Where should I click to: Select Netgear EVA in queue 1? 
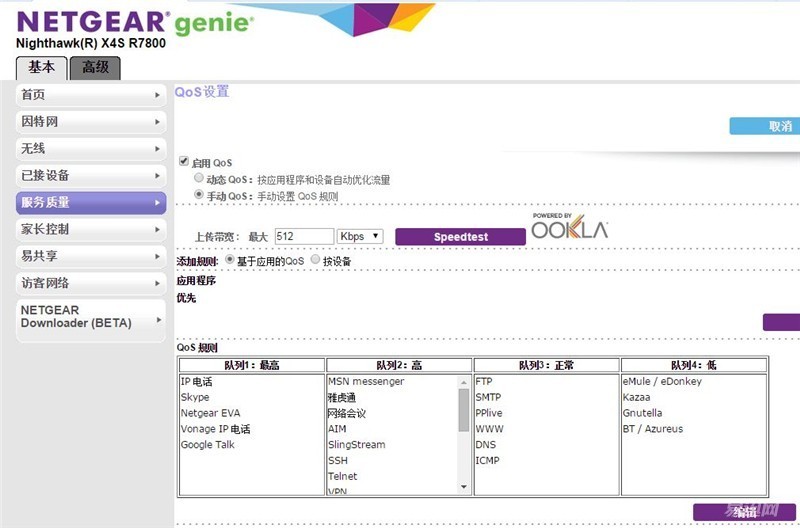pos(210,413)
